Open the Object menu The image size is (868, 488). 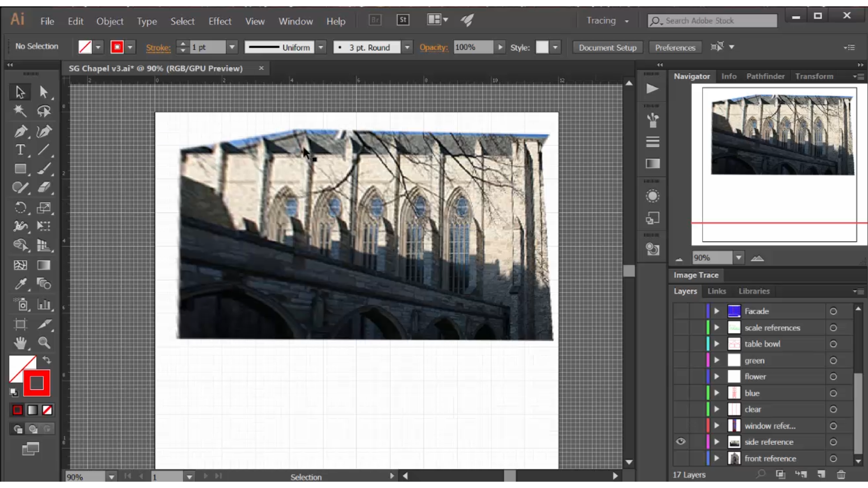pos(110,21)
